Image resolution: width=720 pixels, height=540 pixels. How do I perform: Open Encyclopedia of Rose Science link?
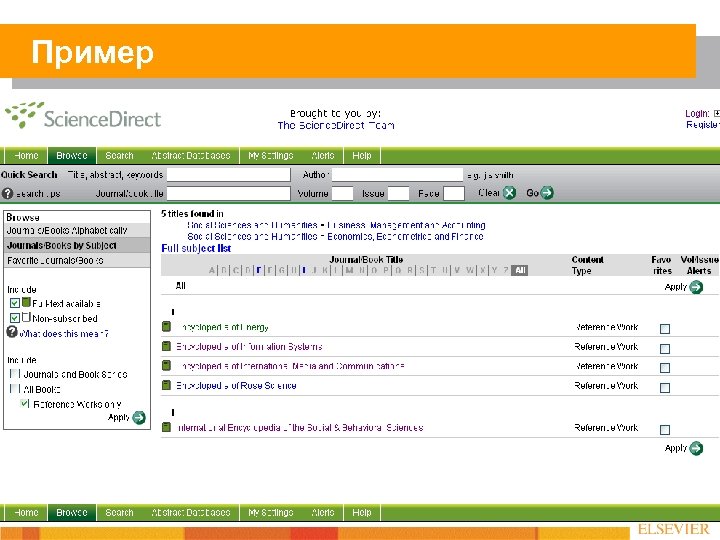click(236, 386)
